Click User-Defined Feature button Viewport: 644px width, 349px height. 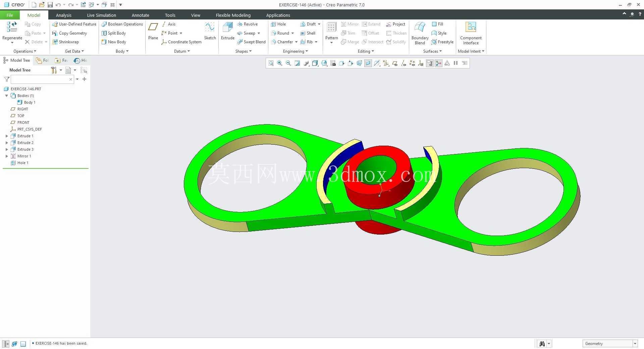coord(74,24)
